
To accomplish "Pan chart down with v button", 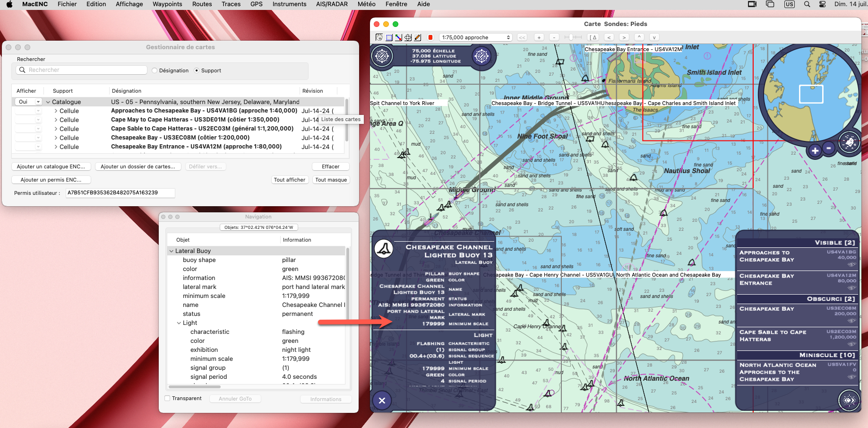I will pyautogui.click(x=654, y=37).
